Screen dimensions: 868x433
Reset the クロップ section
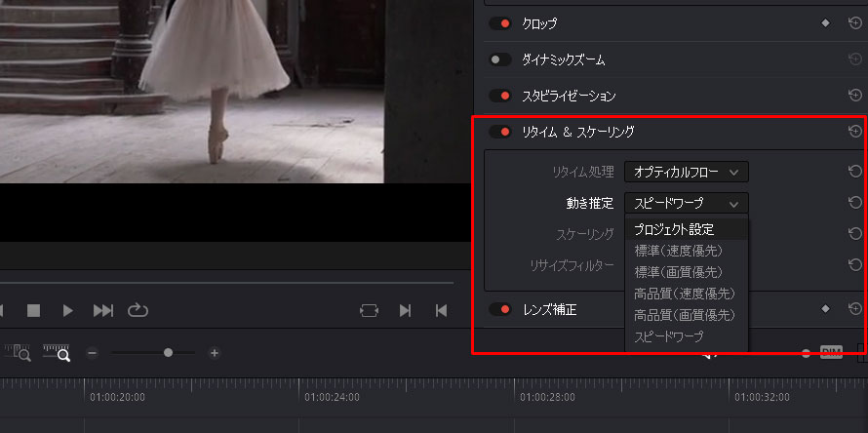pyautogui.click(x=854, y=23)
